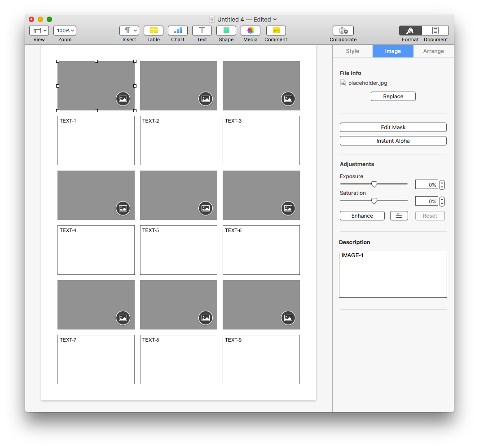Click image icon on placeholder above TEXT-1
The width and height of the screenshot is (479, 448).
123,99
